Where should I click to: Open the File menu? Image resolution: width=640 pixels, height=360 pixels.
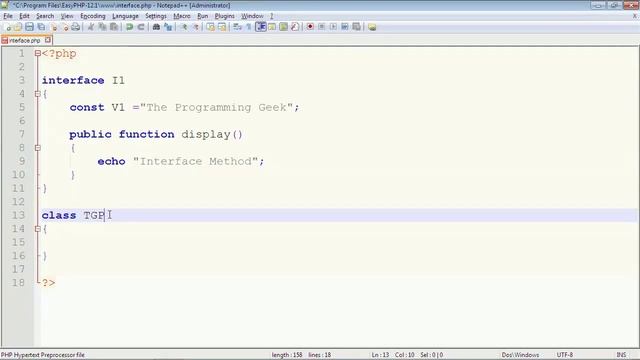(x=8, y=16)
